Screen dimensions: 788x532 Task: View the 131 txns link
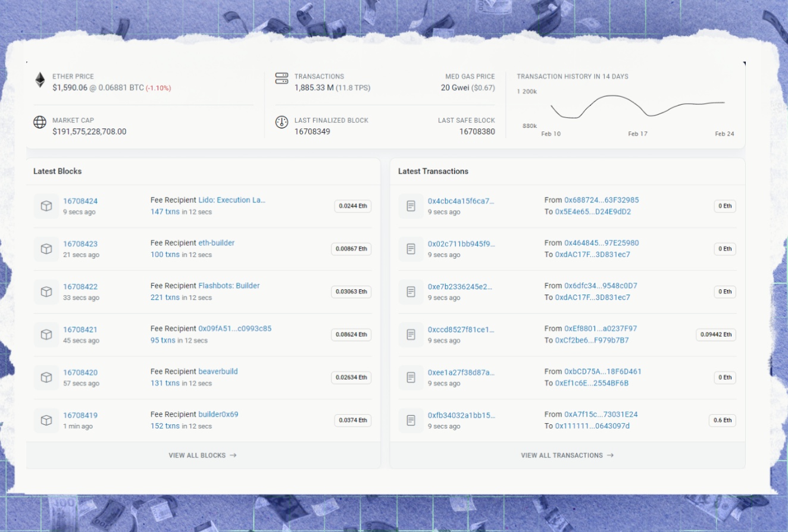tap(165, 383)
